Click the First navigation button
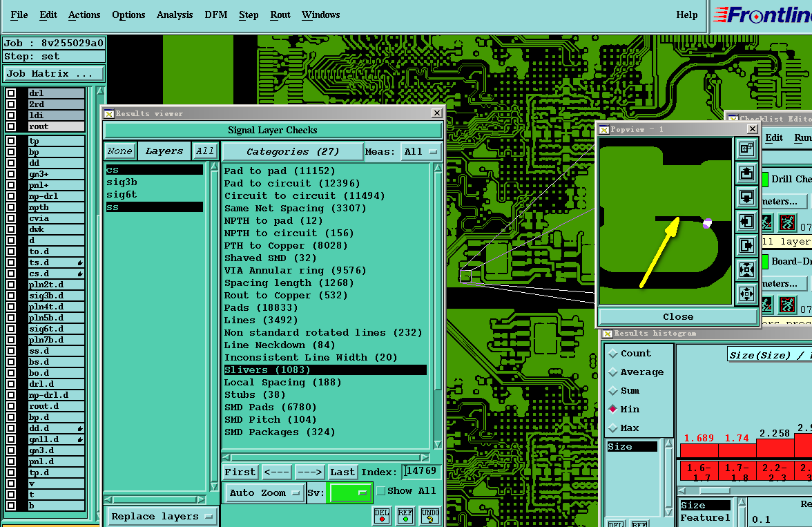This screenshot has height=527, width=812. (x=240, y=472)
